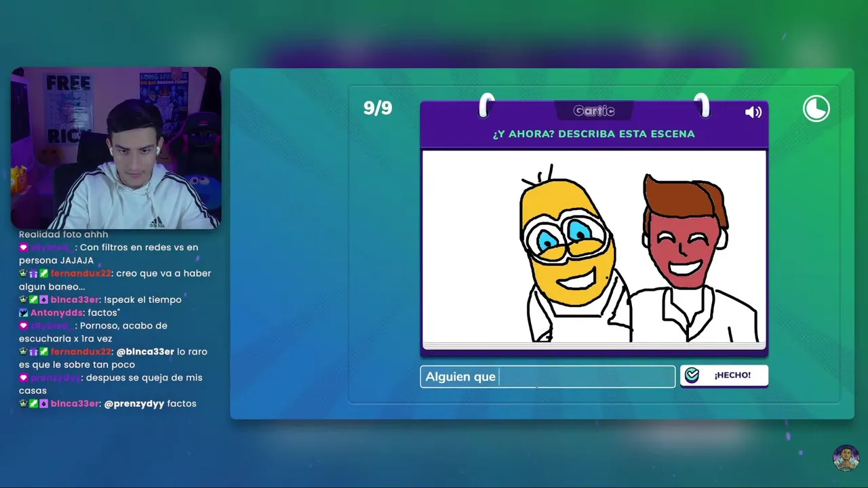868x488 pixels.
Task: Click username Antonydds in chat
Action: (58, 312)
